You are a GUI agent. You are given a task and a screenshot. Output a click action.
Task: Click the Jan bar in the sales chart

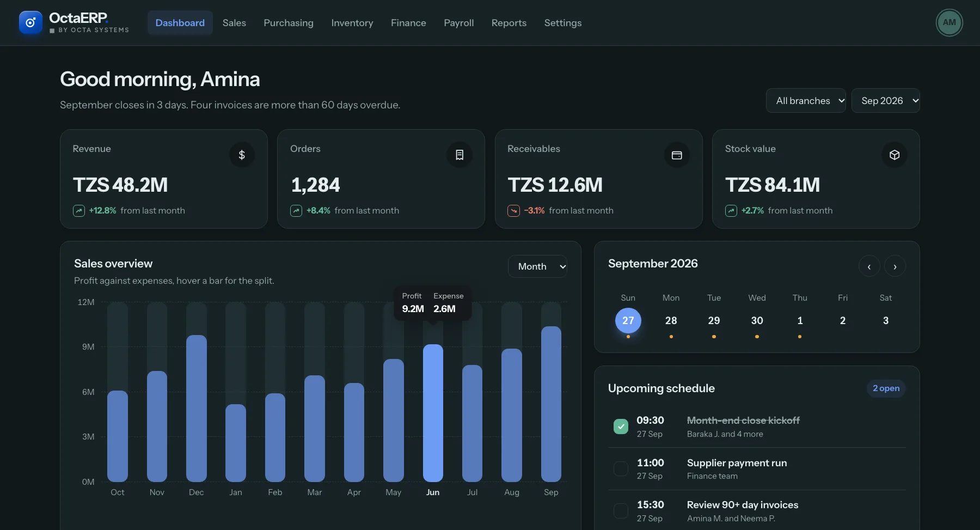click(x=236, y=443)
